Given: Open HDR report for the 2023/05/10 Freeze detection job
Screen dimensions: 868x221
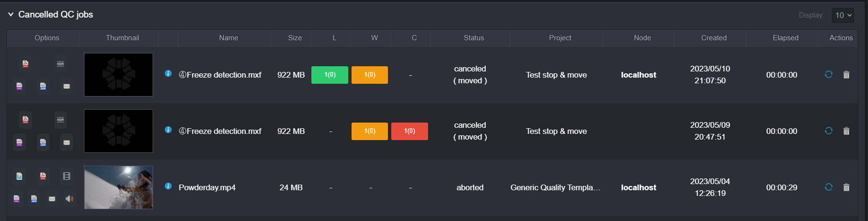Looking at the screenshot, I should [60, 64].
